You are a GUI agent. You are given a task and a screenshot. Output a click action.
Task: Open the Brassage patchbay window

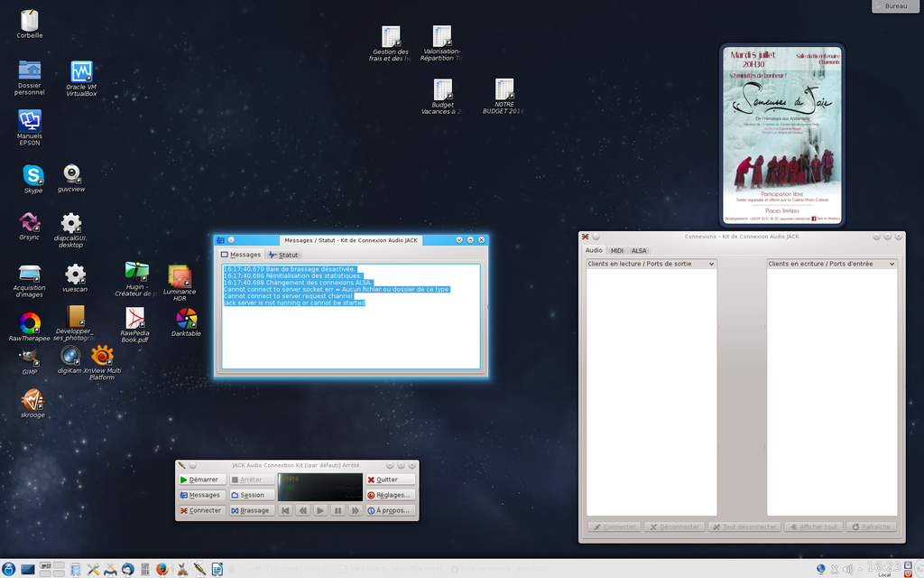click(x=250, y=510)
